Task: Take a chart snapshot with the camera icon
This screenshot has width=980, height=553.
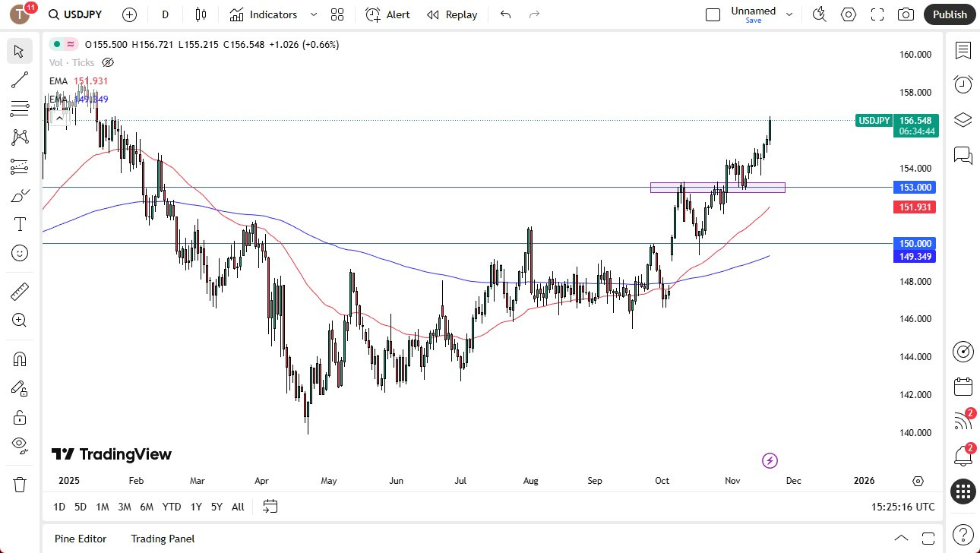Action: [x=906, y=14]
